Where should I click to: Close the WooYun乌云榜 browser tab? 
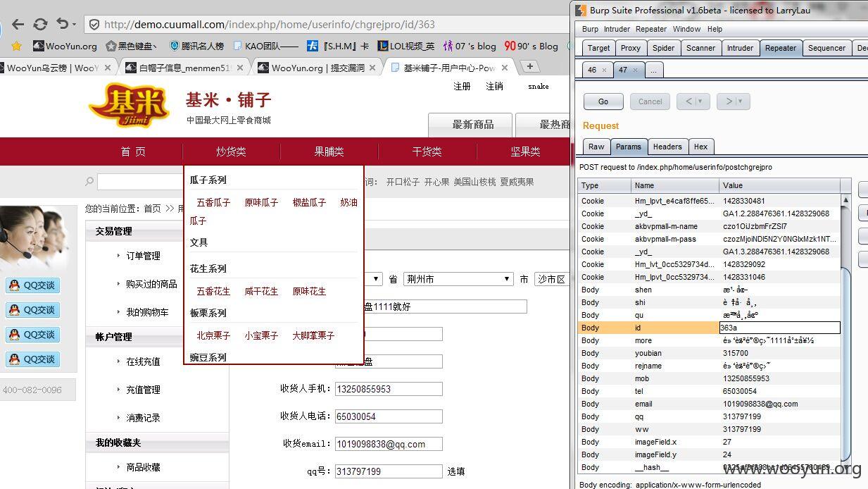[x=108, y=68]
